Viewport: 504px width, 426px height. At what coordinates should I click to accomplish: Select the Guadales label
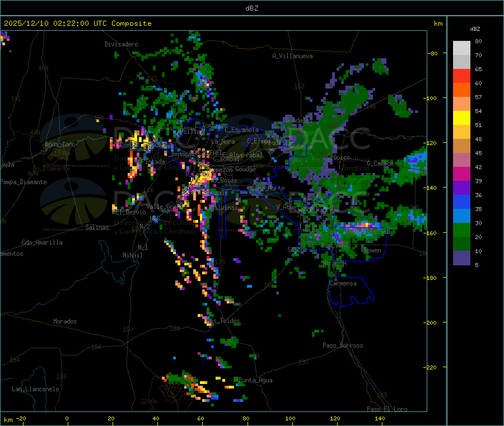299,120
